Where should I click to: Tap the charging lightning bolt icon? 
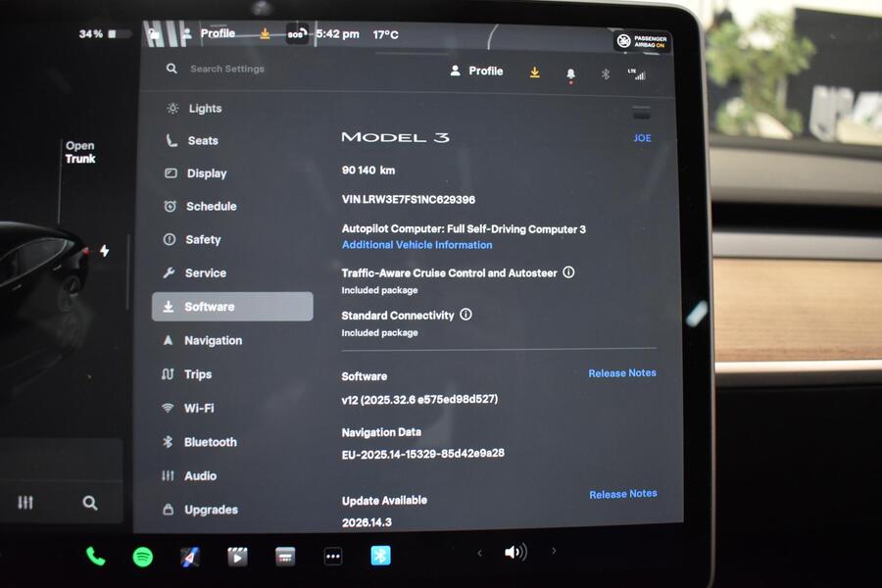[105, 251]
